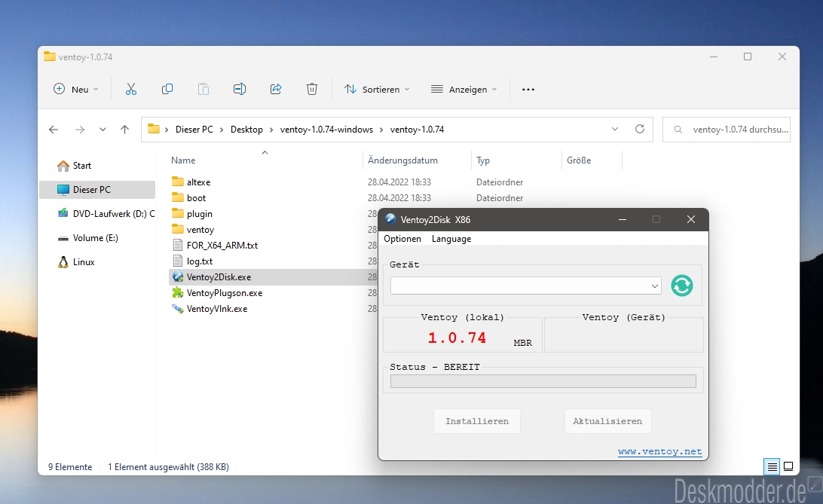Open the Anzeigen dropdown
The image size is (823, 504).
464,89
